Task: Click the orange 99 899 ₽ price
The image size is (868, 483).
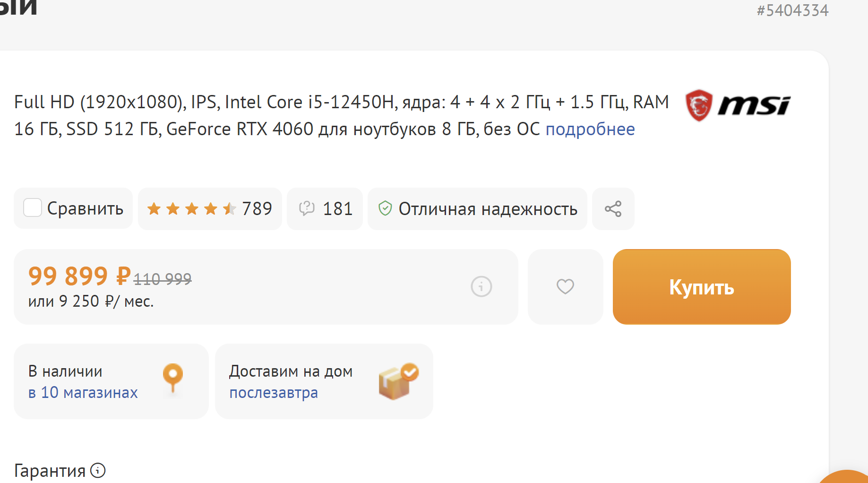Action: tap(79, 276)
